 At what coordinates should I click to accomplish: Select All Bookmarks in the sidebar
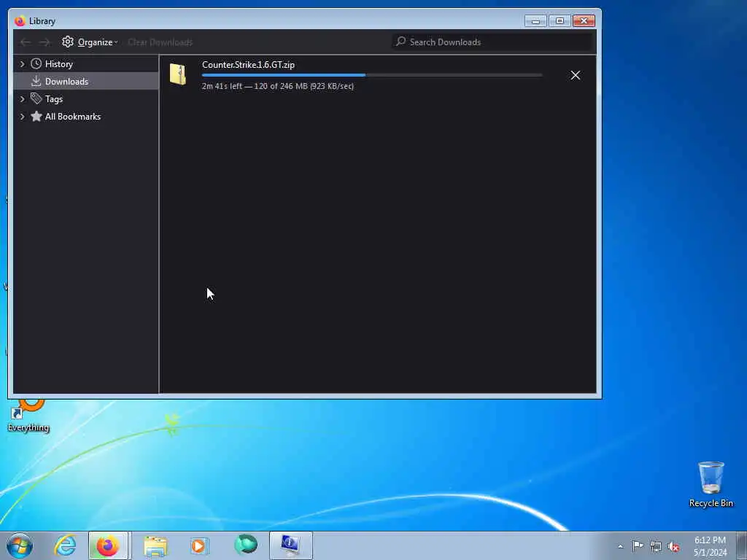86,117
